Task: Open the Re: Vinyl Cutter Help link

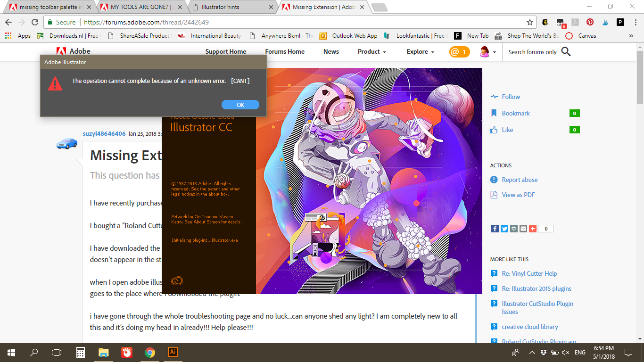Action: (528, 273)
